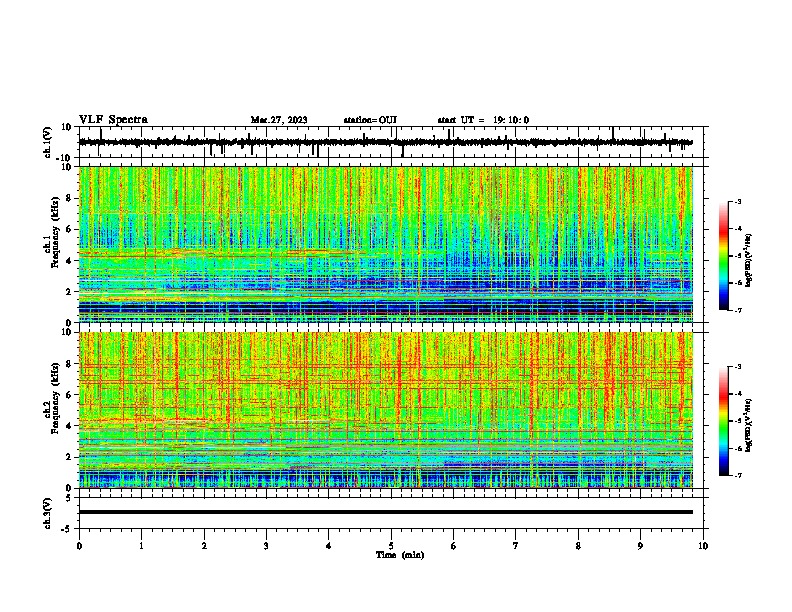Click the date 'Mar.27, 2023'

point(279,120)
